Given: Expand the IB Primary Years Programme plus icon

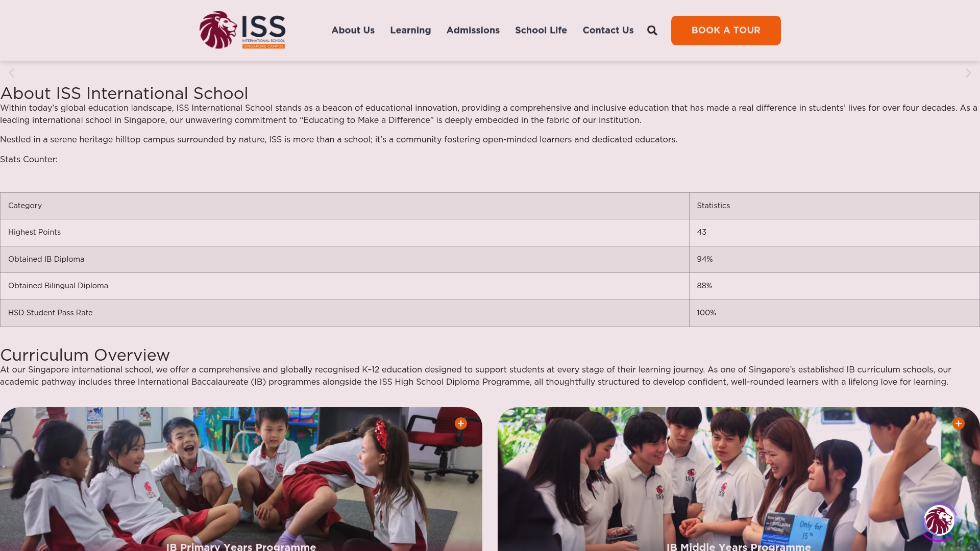Looking at the screenshot, I should (461, 423).
